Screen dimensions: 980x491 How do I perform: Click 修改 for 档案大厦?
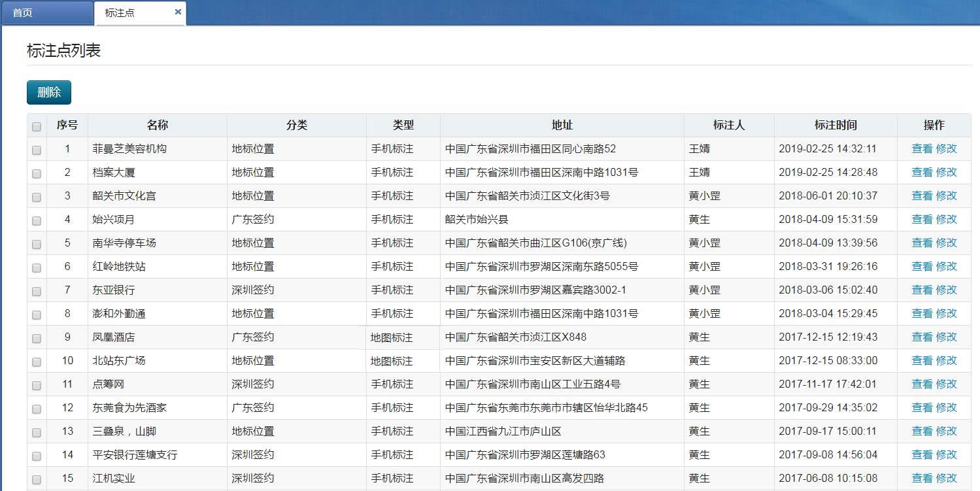tap(946, 172)
